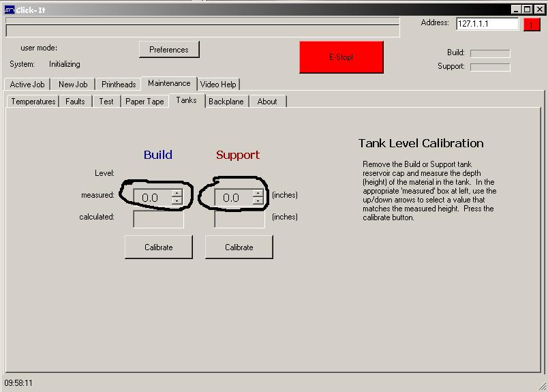The width and height of the screenshot is (548, 392).
Task: Increase the Build measured level with up arrow
Action: tap(177, 194)
